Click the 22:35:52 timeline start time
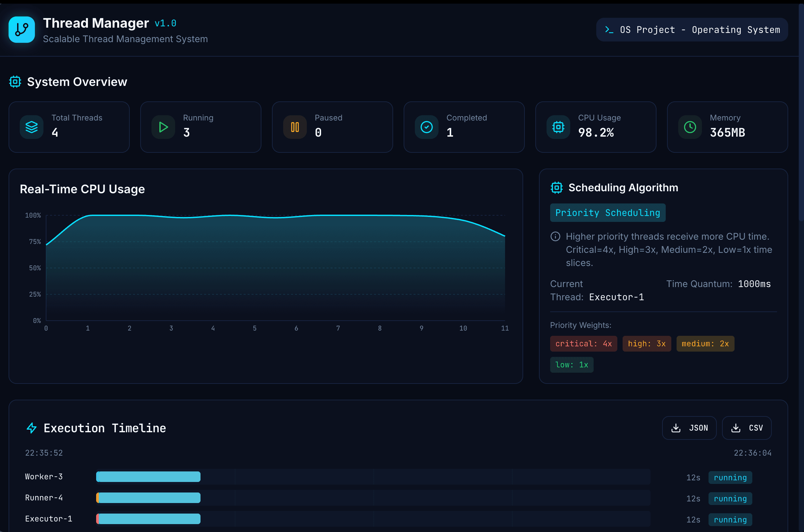This screenshot has width=804, height=532. tap(44, 453)
